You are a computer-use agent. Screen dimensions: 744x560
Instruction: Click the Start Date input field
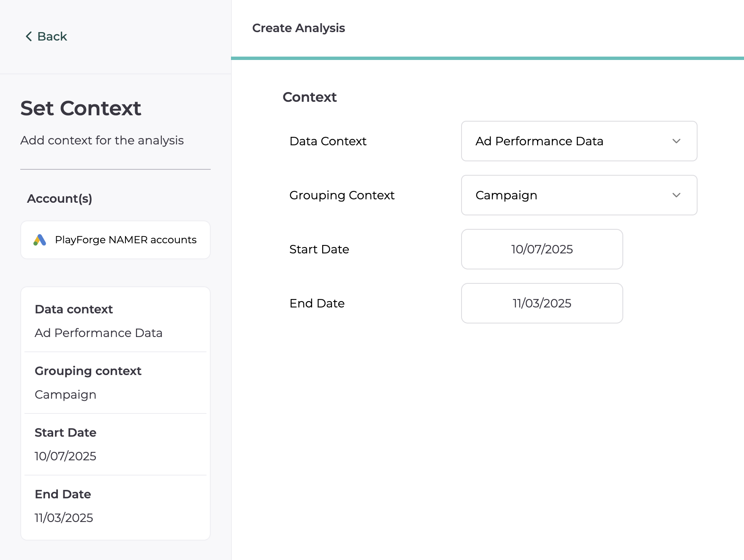pos(542,249)
